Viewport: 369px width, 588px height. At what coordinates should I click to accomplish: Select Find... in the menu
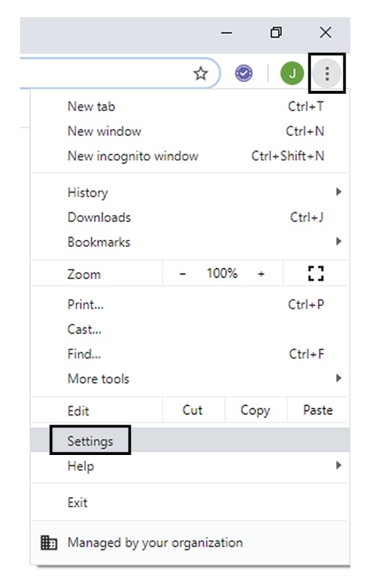190,354
